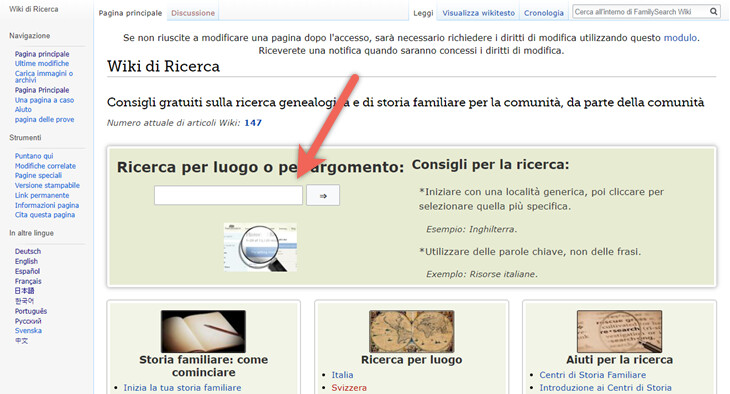Screen dimensions: 730x394
Task: Open Informazioni pagina link
Action: click(47, 205)
